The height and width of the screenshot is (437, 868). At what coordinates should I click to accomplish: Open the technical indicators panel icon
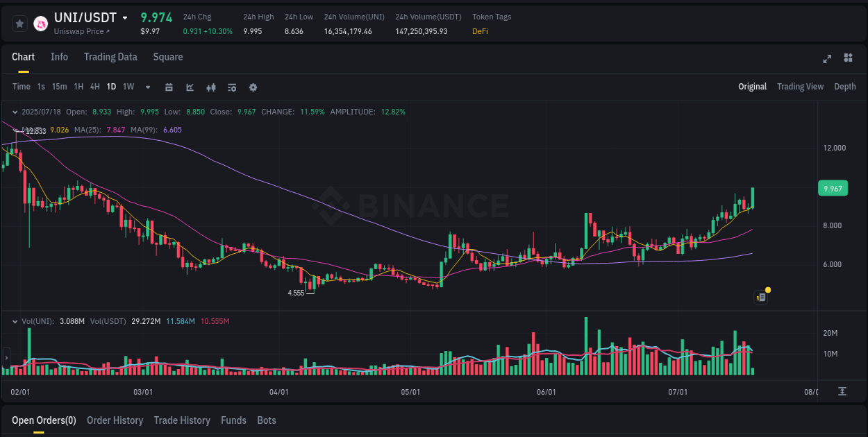(x=231, y=87)
